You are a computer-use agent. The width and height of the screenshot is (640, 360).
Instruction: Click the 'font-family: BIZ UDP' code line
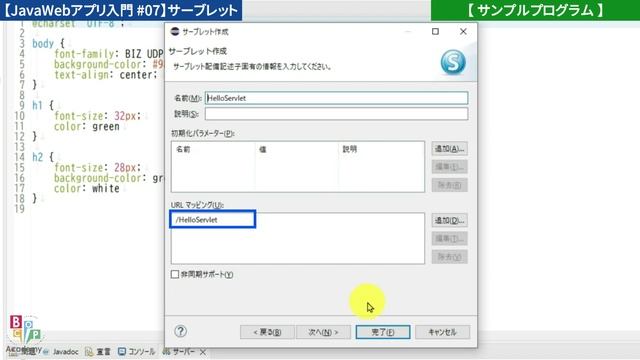(x=109, y=54)
